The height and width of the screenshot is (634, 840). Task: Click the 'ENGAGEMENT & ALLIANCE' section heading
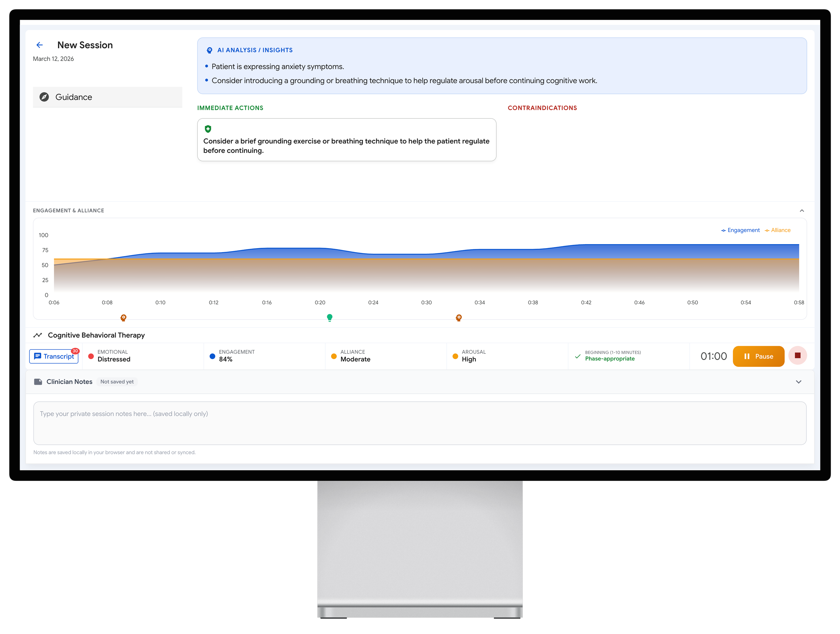(x=68, y=210)
